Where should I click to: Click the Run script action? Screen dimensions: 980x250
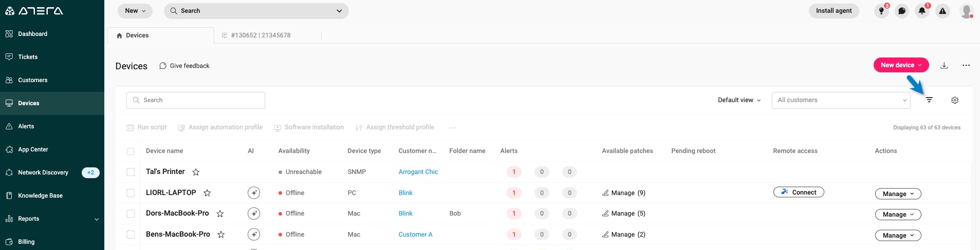click(x=146, y=127)
